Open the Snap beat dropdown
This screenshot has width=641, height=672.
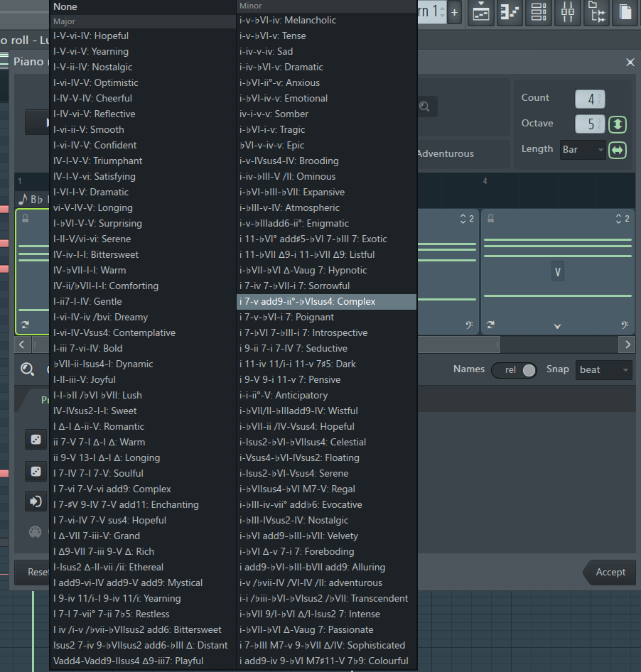603,369
